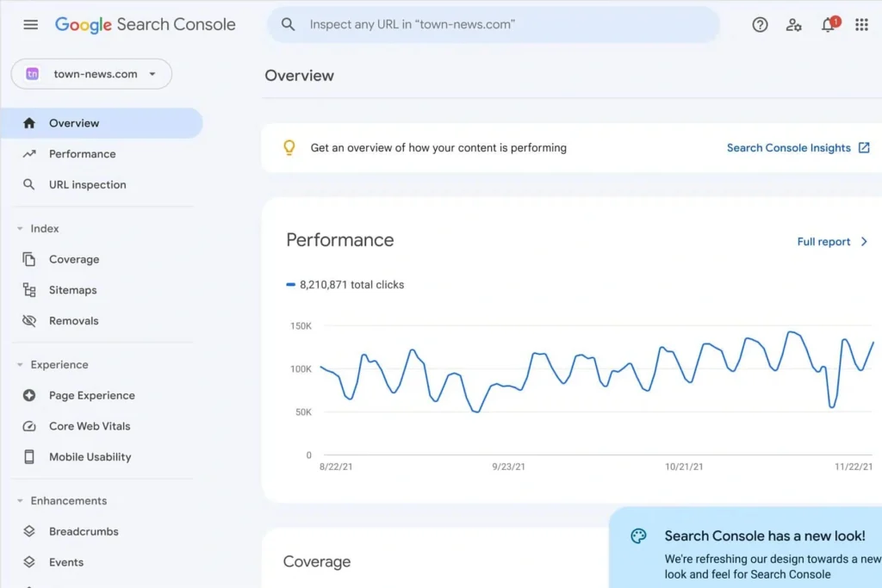Screen dimensions: 882x588
Task: Open user and permissions settings icon
Action: tap(793, 25)
